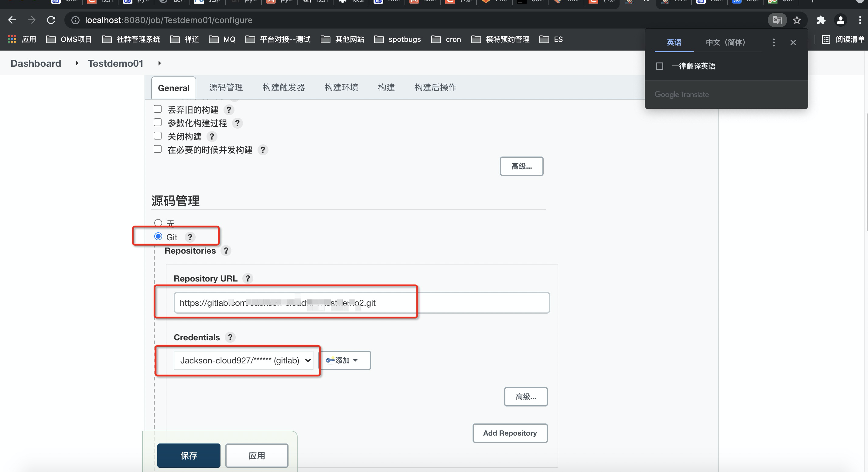Viewport: 868px width, 472px height.
Task: Enable the 参数化构建过程 checkbox
Action: pyautogui.click(x=158, y=123)
